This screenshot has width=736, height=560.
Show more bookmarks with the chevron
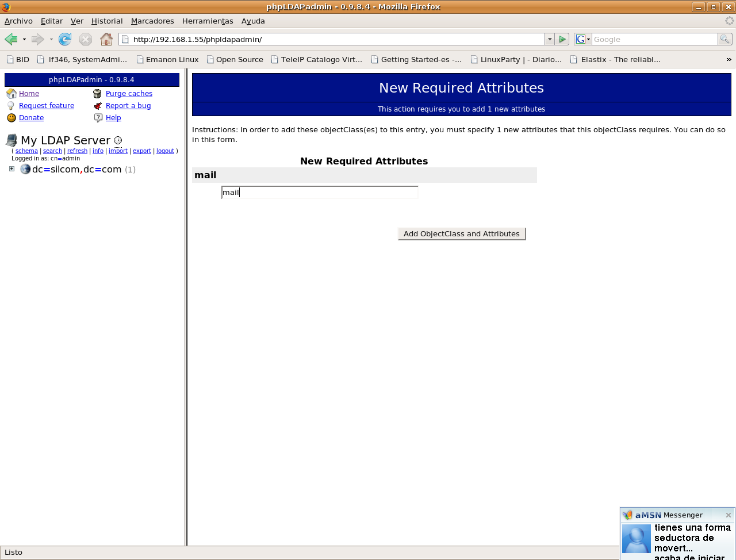coord(729,59)
